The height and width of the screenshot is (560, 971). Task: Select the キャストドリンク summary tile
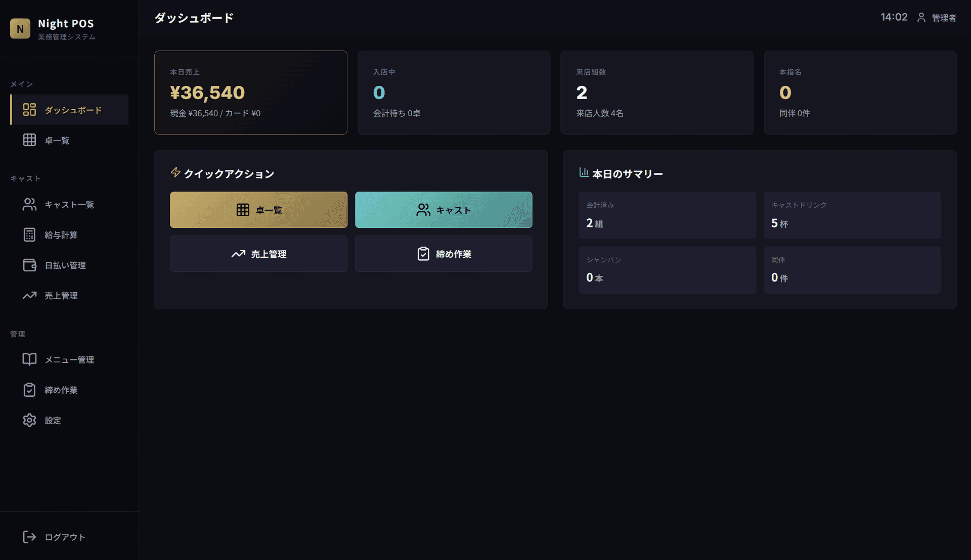(852, 215)
